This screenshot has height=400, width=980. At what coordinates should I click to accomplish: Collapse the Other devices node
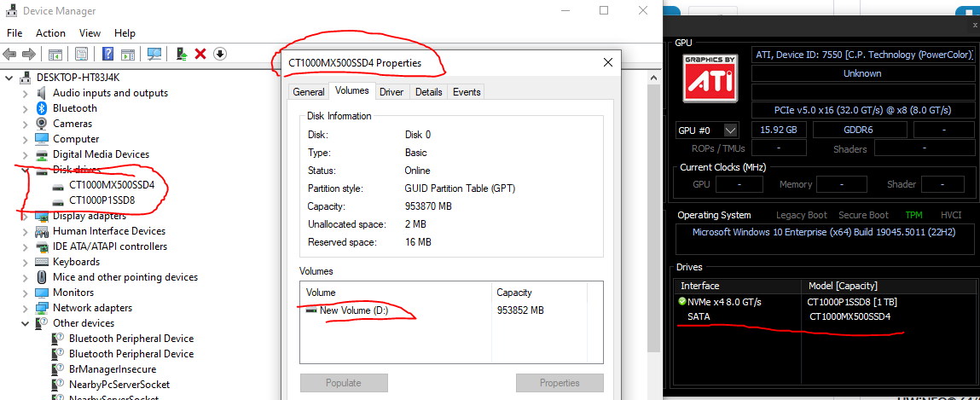[x=25, y=323]
